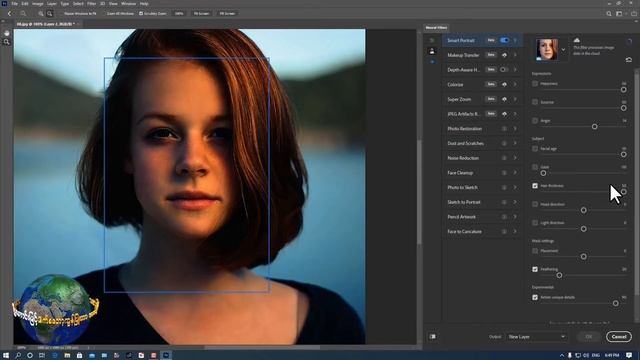Download the Super Zoom filter
Image resolution: width=640 pixels, height=360 pixels.
[x=504, y=99]
